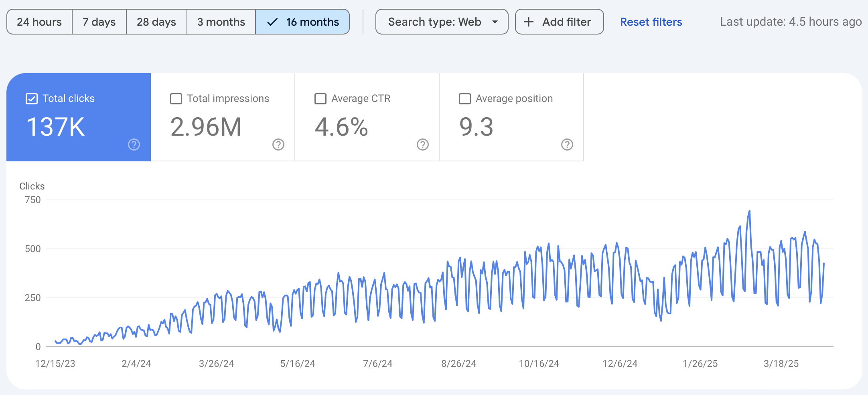Screen dimensions: 868x395
Task: Click the checkmark icon on 16 months
Action: [x=272, y=22]
